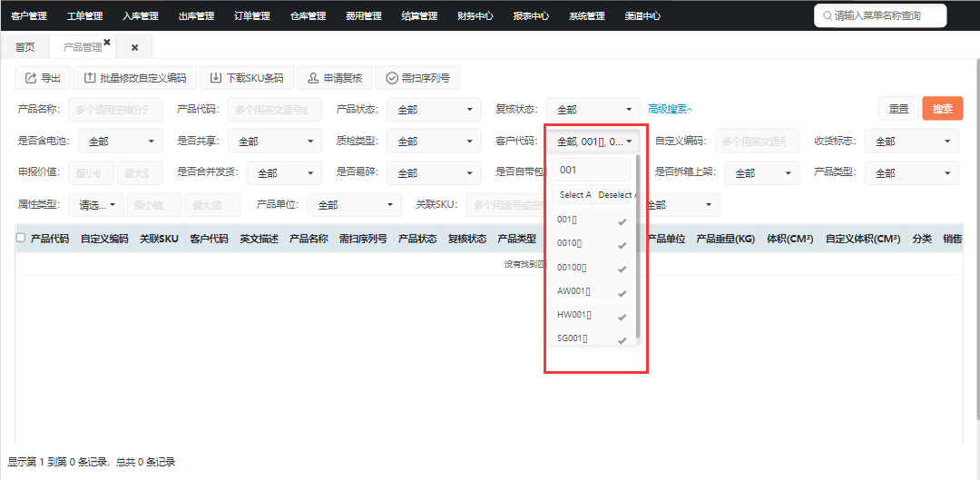The image size is (980, 480).
Task: Toggle the 0010[] option in the list
Action: tap(592, 243)
